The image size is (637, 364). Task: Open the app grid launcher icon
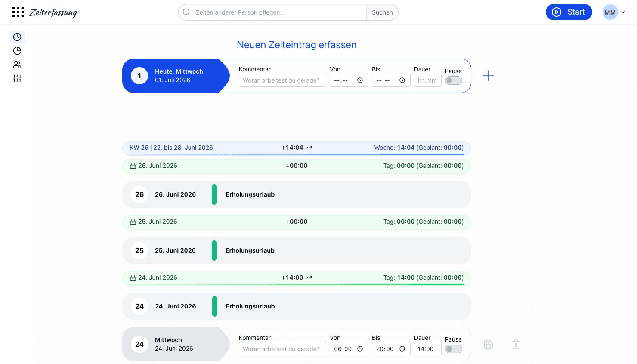(x=18, y=12)
